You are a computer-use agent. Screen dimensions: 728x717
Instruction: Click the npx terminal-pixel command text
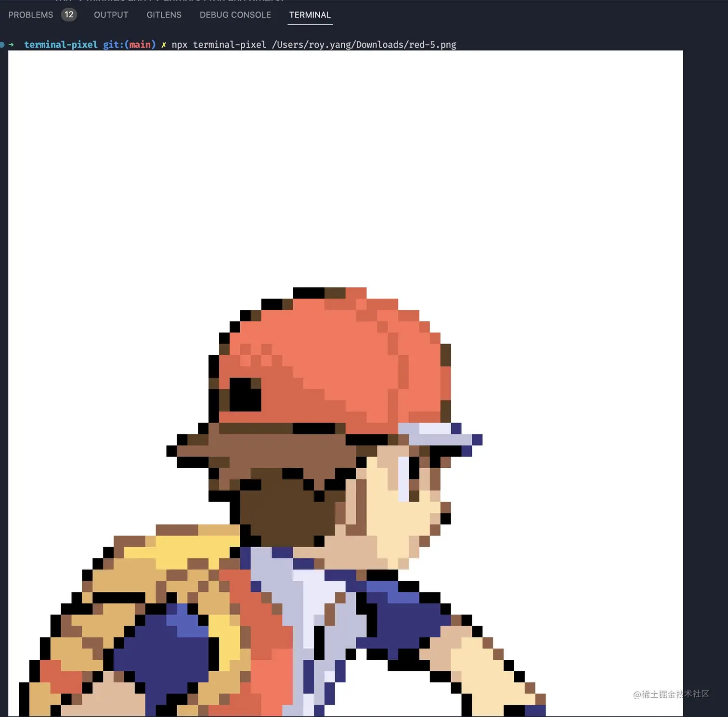click(x=219, y=45)
